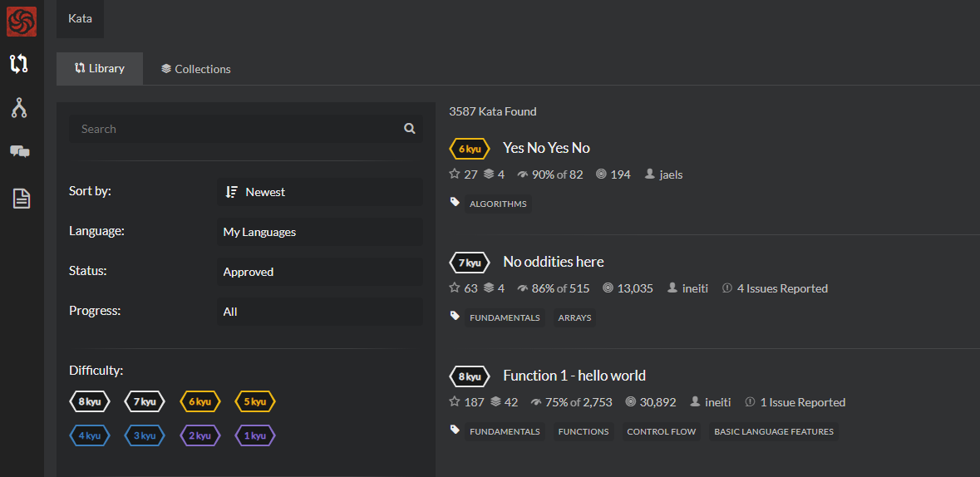Click the satisfaction gauge icon showing 90% of 82
The image size is (980, 477).
click(523, 175)
